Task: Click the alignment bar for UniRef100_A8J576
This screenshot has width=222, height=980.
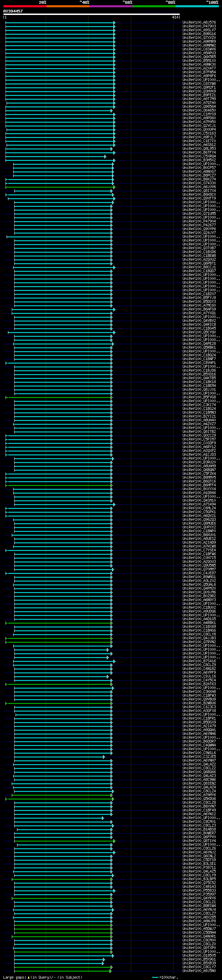Action: (60, 23)
